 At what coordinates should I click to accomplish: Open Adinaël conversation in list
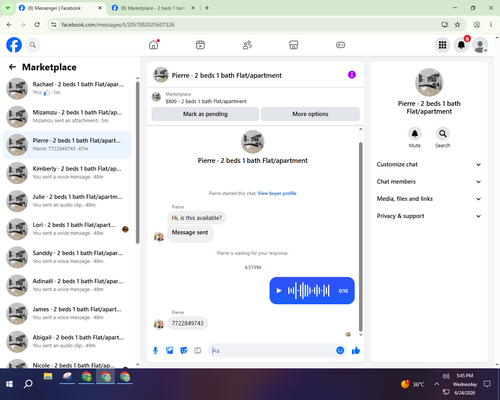pos(67,285)
